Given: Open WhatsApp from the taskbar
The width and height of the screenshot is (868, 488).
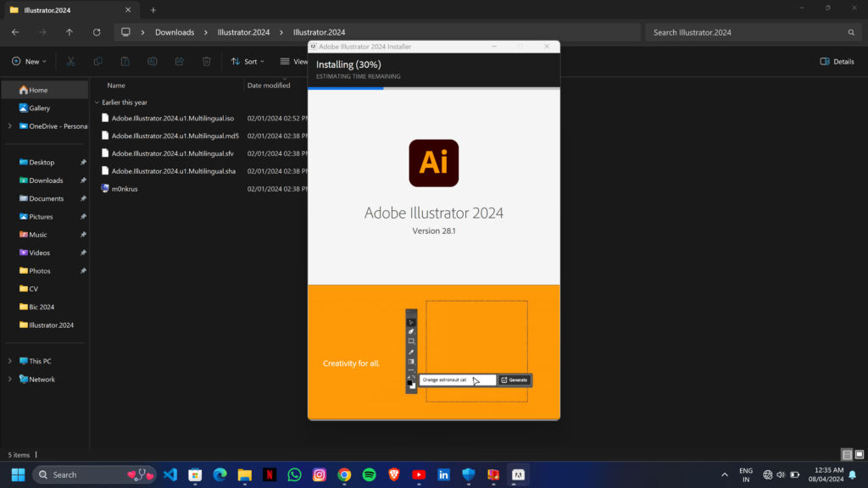Looking at the screenshot, I should [x=294, y=474].
